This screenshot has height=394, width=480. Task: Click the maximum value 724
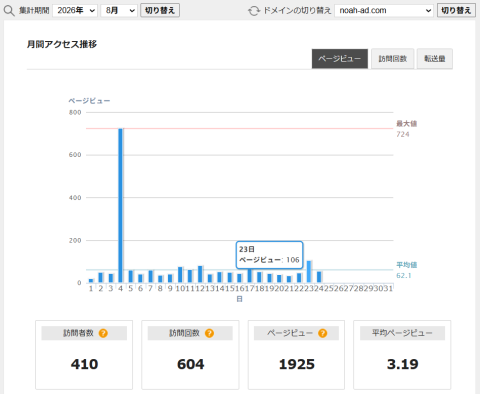click(403, 134)
